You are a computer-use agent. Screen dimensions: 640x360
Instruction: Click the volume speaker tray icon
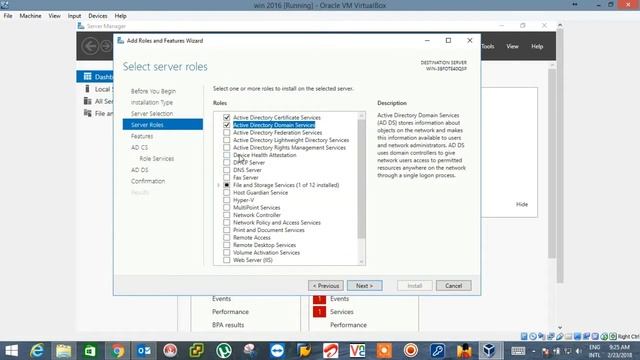click(578, 351)
